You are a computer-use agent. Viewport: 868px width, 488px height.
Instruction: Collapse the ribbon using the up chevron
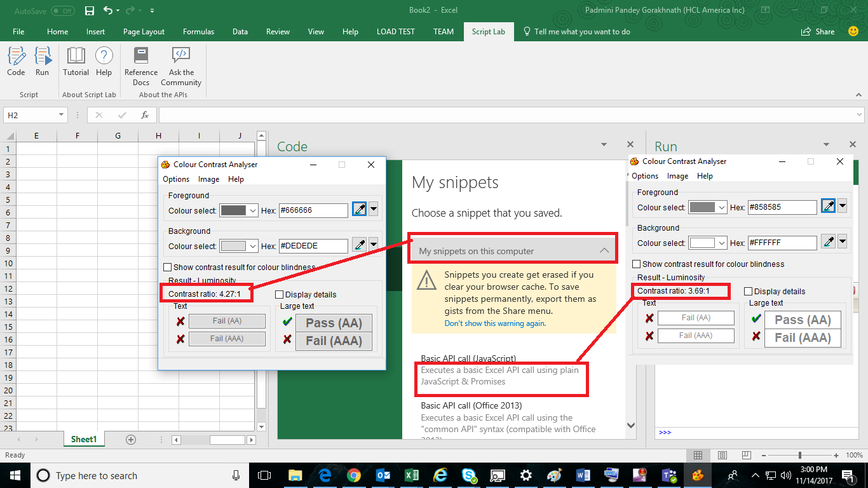(858, 94)
